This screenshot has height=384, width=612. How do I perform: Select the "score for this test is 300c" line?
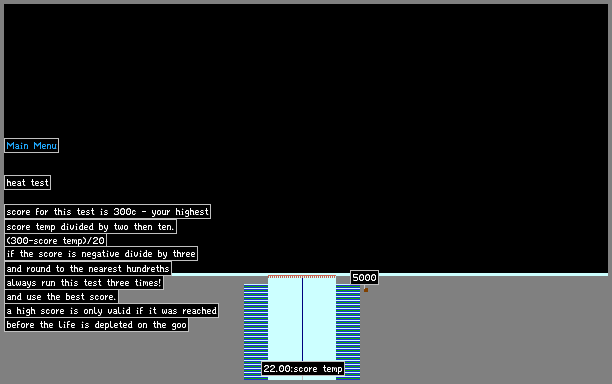(107, 212)
